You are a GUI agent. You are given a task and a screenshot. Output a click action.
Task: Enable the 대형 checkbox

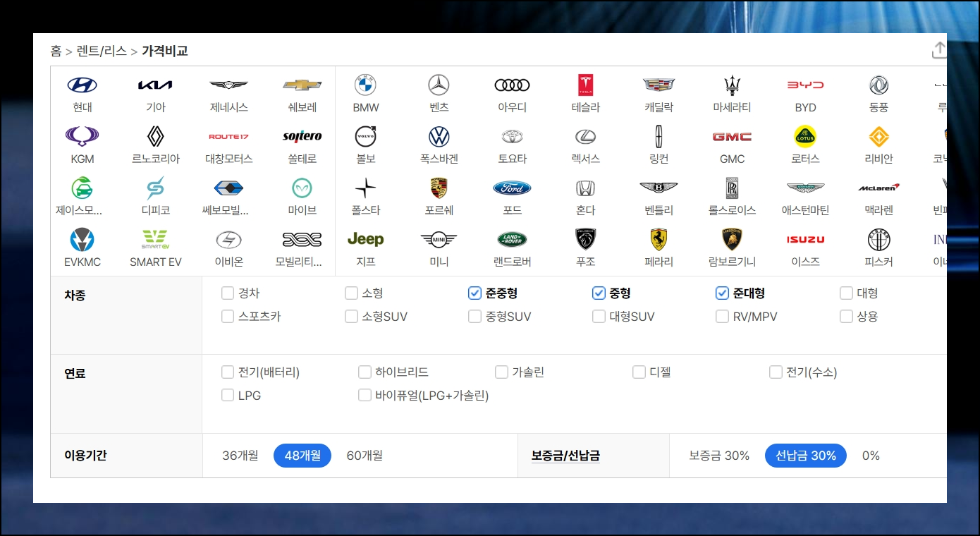tap(846, 293)
